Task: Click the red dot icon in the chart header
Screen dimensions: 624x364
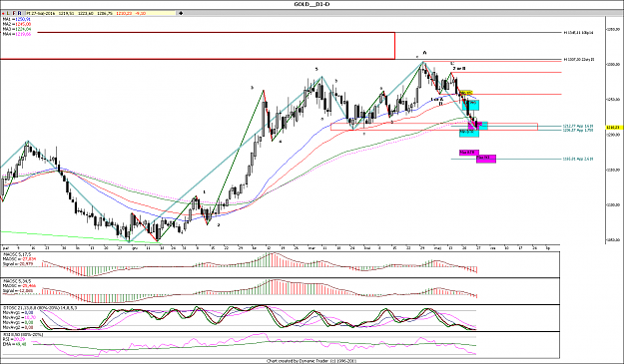Action: [3, 13]
